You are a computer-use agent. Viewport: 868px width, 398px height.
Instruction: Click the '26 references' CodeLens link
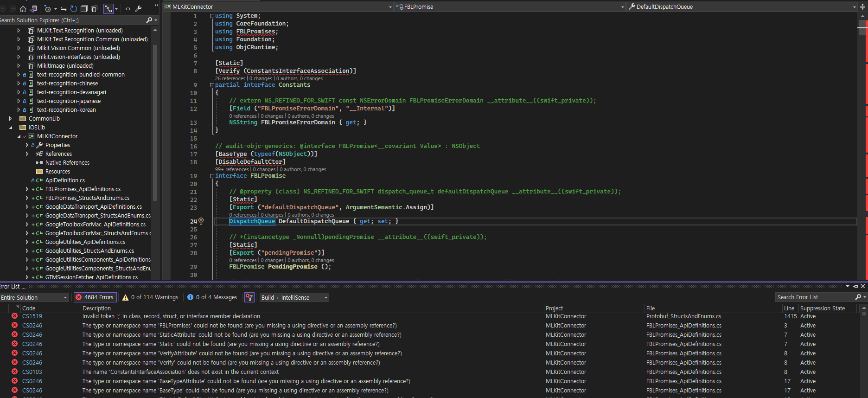[230, 78]
